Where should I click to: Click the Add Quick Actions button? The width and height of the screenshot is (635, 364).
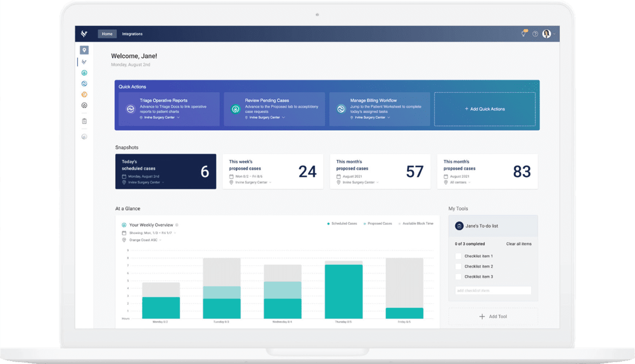[485, 109]
